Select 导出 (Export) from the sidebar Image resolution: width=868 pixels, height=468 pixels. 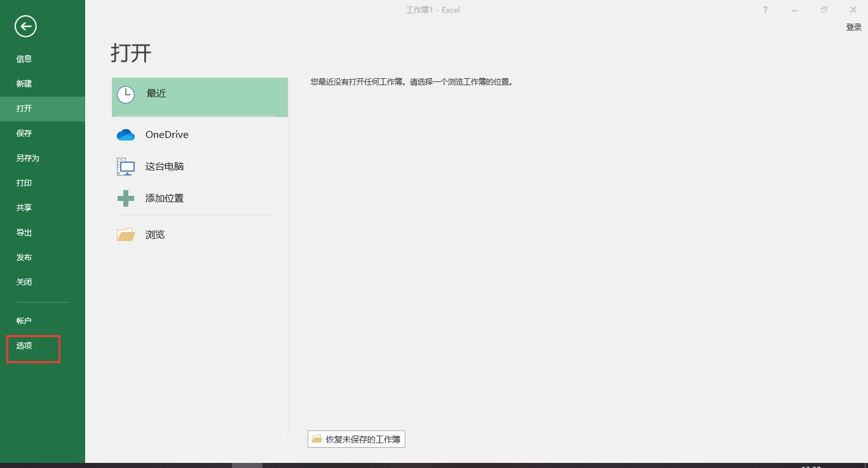coord(24,232)
